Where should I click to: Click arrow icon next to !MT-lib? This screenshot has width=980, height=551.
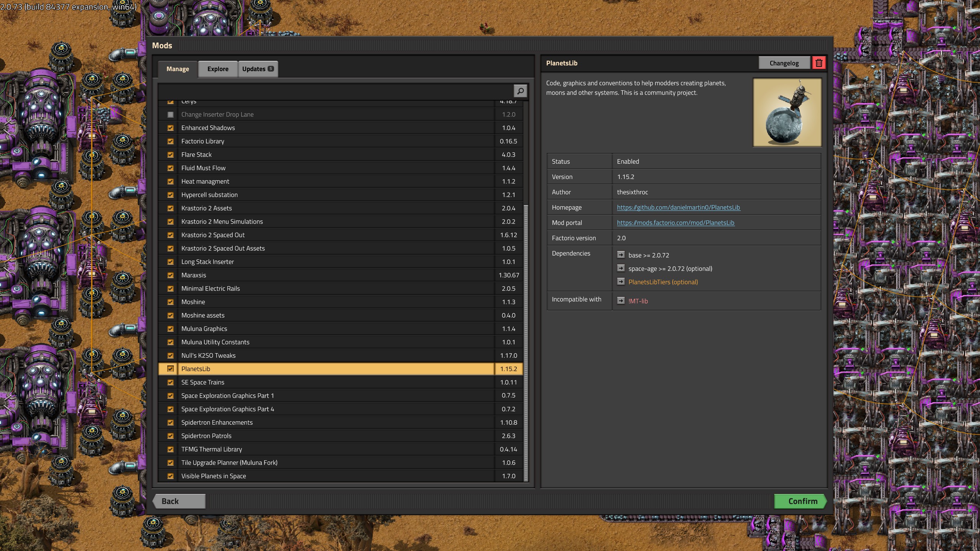coord(621,301)
